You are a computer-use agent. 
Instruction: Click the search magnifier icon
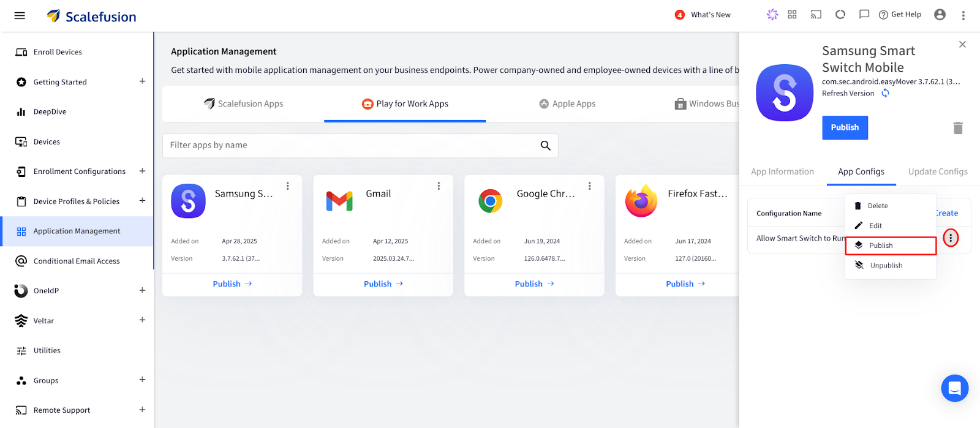(545, 145)
